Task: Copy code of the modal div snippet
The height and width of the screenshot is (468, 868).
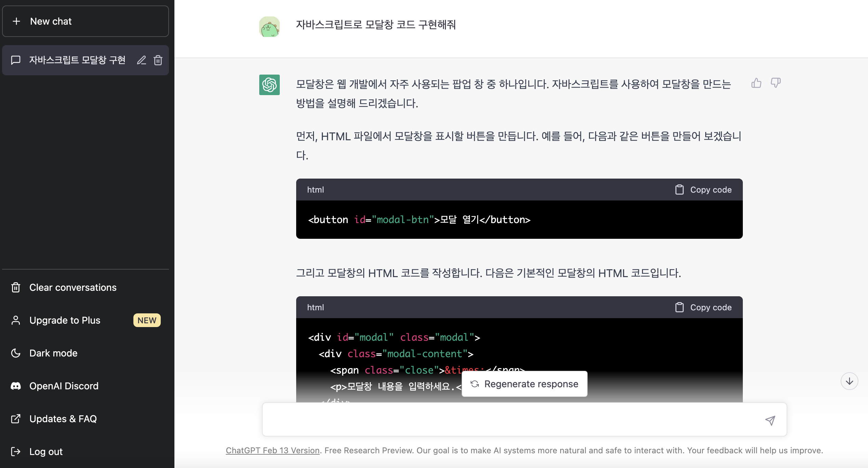Action: tap(703, 308)
